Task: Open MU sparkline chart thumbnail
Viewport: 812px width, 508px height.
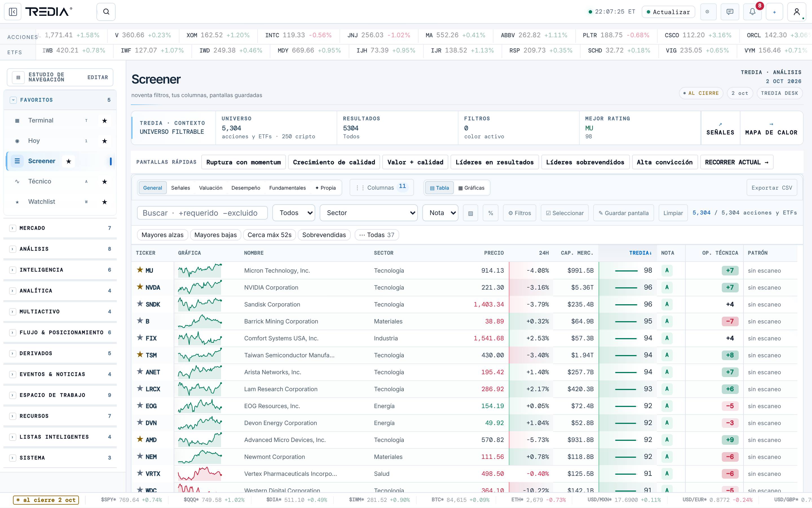Action: click(200, 270)
